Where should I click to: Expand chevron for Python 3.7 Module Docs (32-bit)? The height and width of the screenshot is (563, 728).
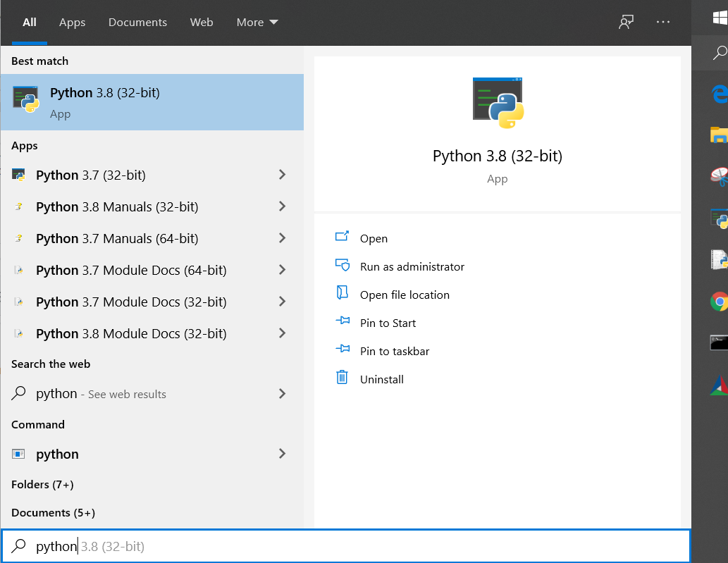282,301
